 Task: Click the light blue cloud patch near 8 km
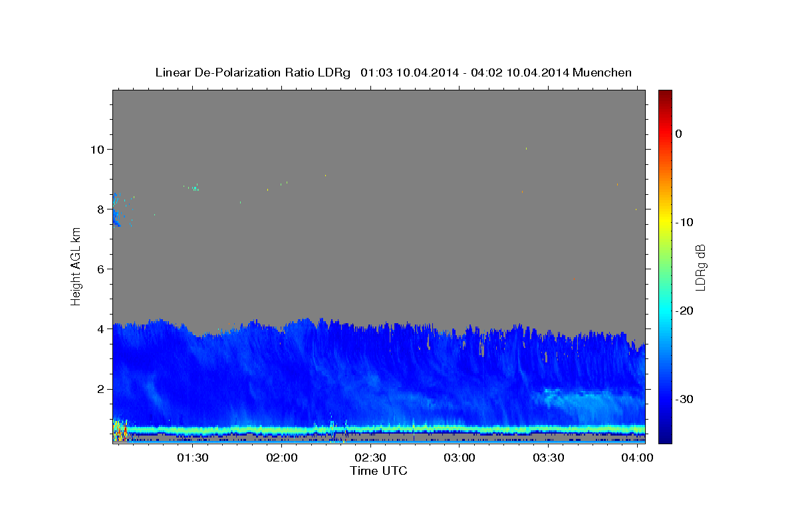coord(117,210)
